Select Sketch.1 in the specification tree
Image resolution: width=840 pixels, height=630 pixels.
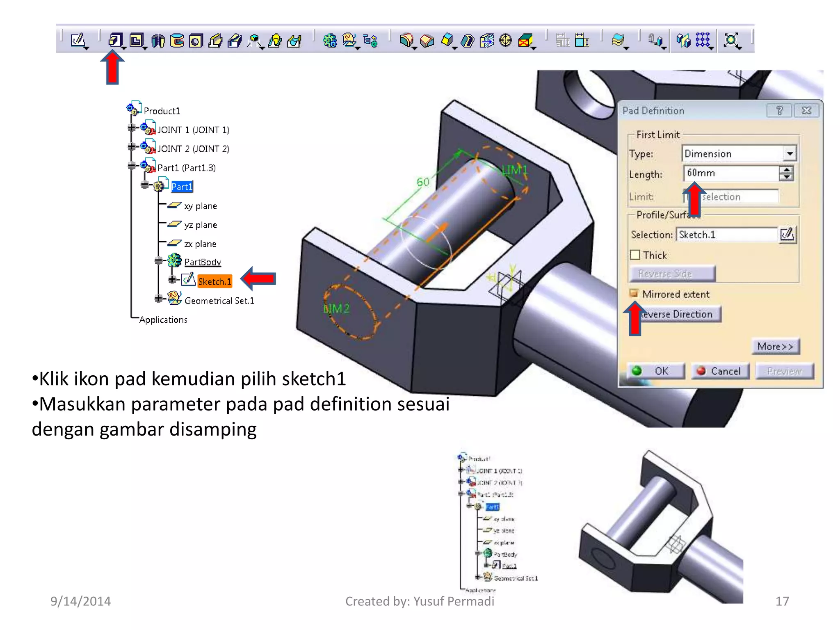215,281
